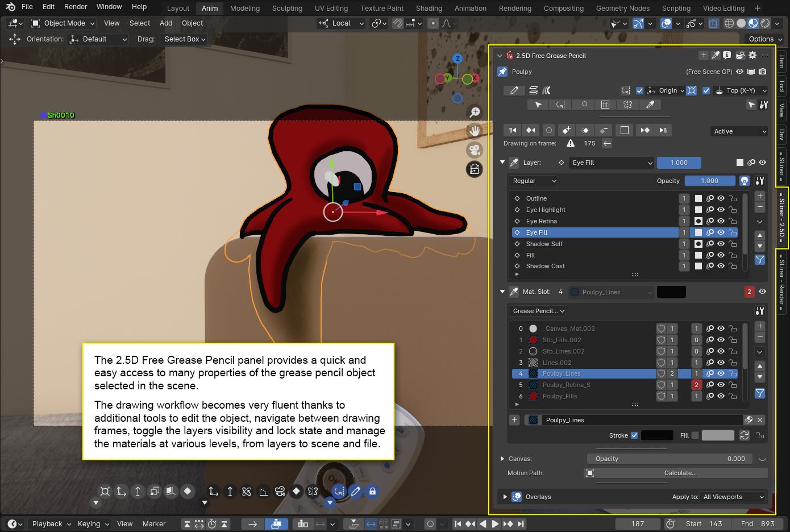Click the black Stroke color swatch
790x532 pixels.
click(657, 435)
